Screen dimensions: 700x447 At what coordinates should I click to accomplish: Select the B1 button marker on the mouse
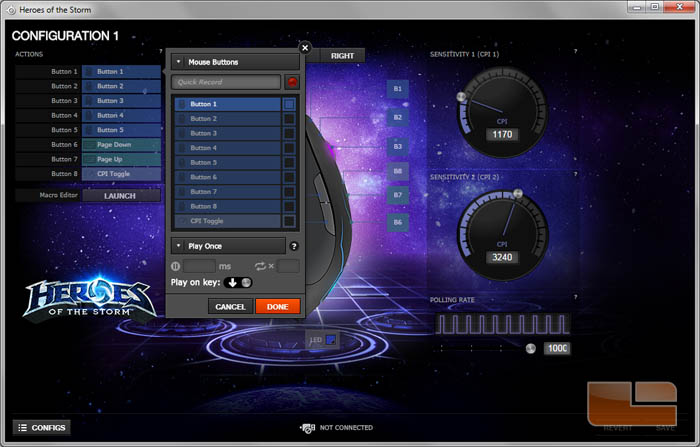[397, 89]
